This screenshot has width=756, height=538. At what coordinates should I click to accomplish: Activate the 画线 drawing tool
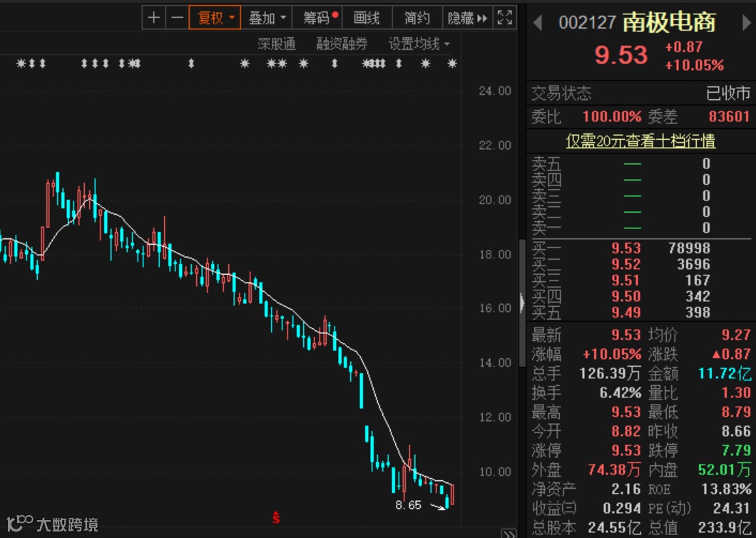tap(367, 18)
